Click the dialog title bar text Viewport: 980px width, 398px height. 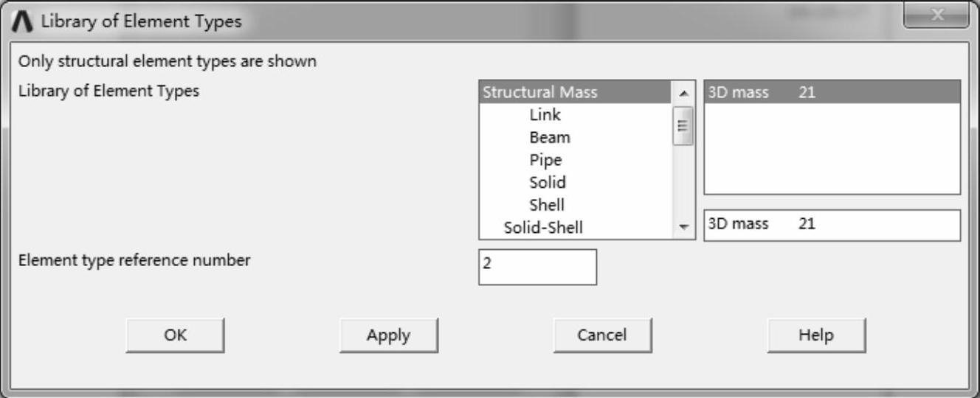coord(141,21)
